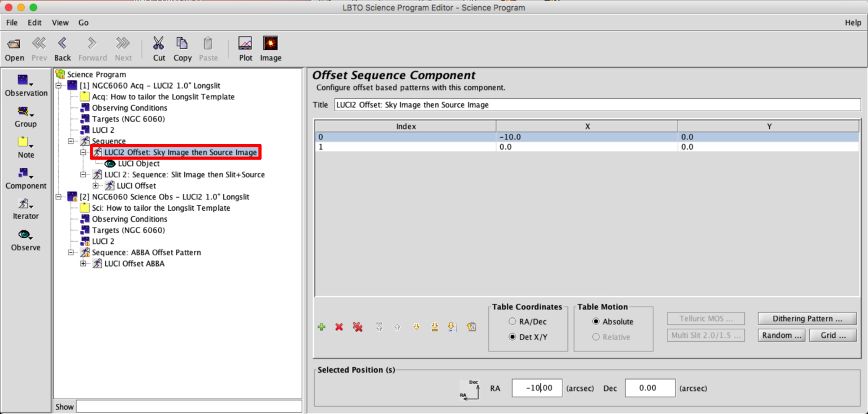
Task: Select Absolute table motion
Action: coord(596,321)
